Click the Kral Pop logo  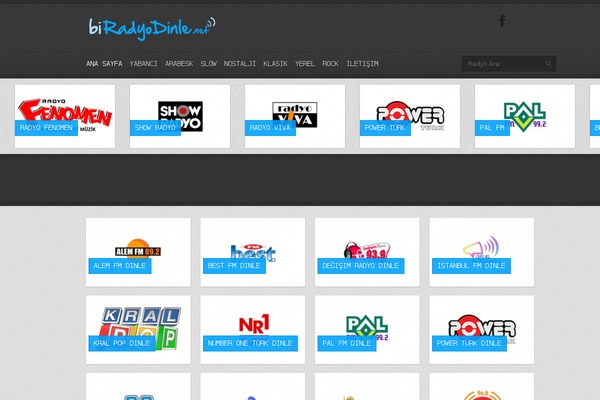click(x=140, y=328)
